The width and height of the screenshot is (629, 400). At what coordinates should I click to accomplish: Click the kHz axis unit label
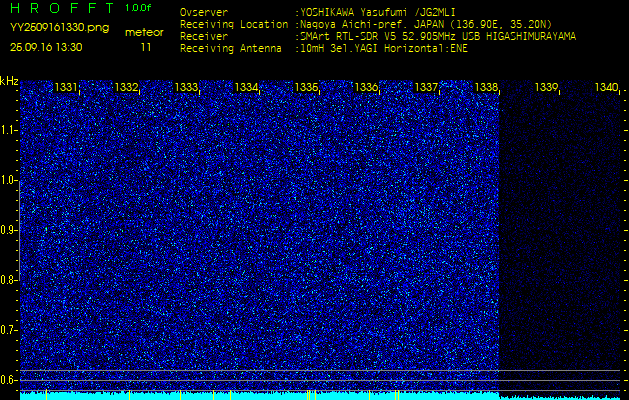click(9, 81)
